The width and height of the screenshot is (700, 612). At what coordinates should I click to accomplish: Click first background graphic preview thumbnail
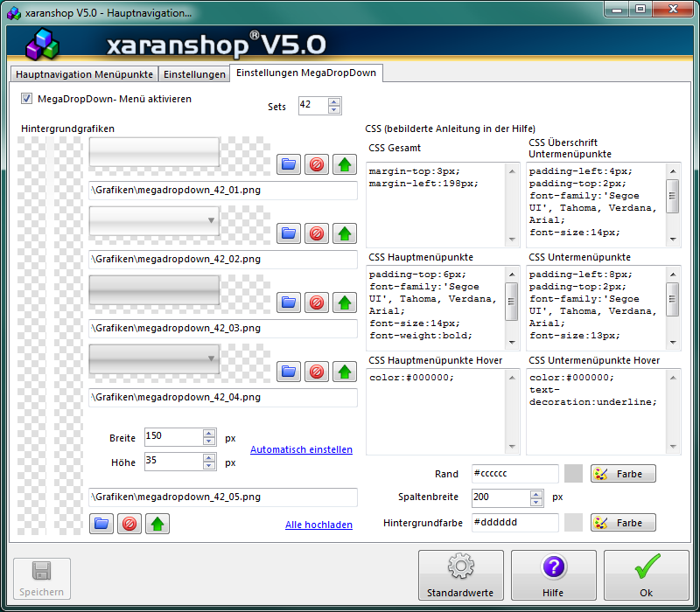pos(154,152)
